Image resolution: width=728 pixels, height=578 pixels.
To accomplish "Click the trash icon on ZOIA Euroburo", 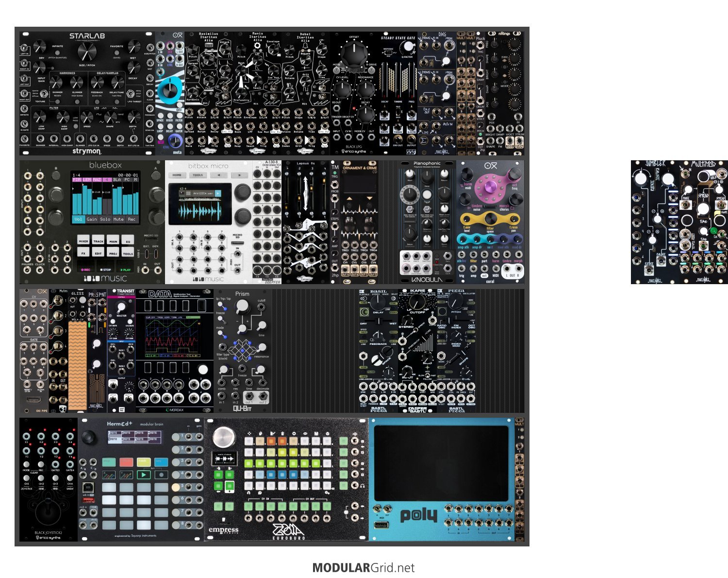I will tap(282, 433).
